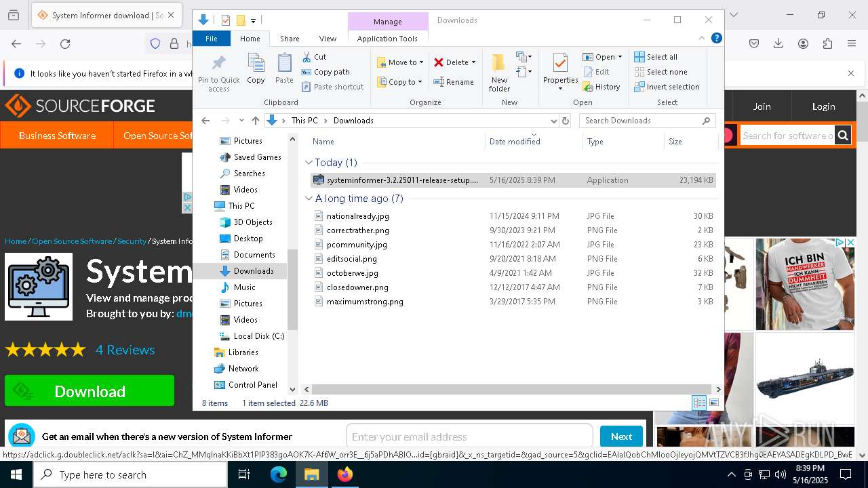Click the Next email button
The width and height of the screenshot is (868, 488).
click(621, 436)
